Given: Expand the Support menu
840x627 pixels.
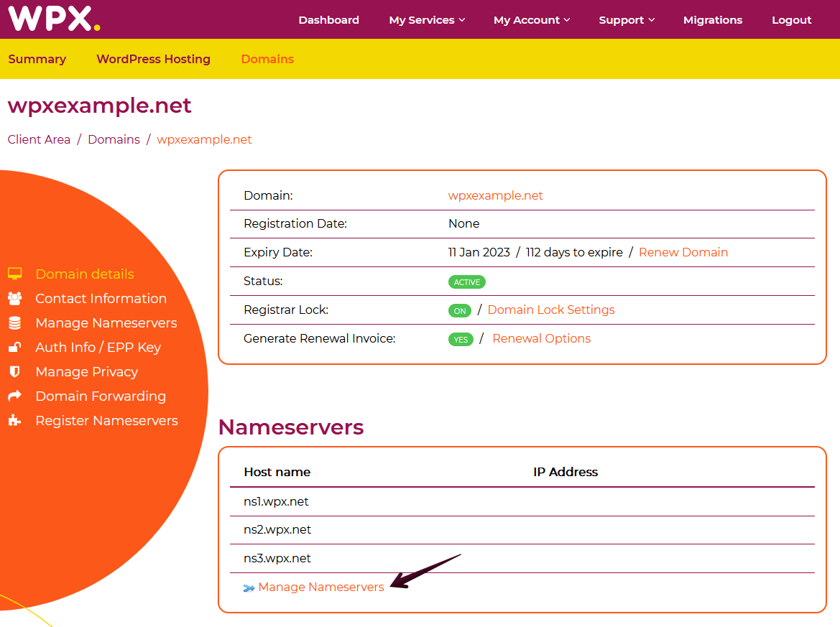Looking at the screenshot, I should [627, 20].
